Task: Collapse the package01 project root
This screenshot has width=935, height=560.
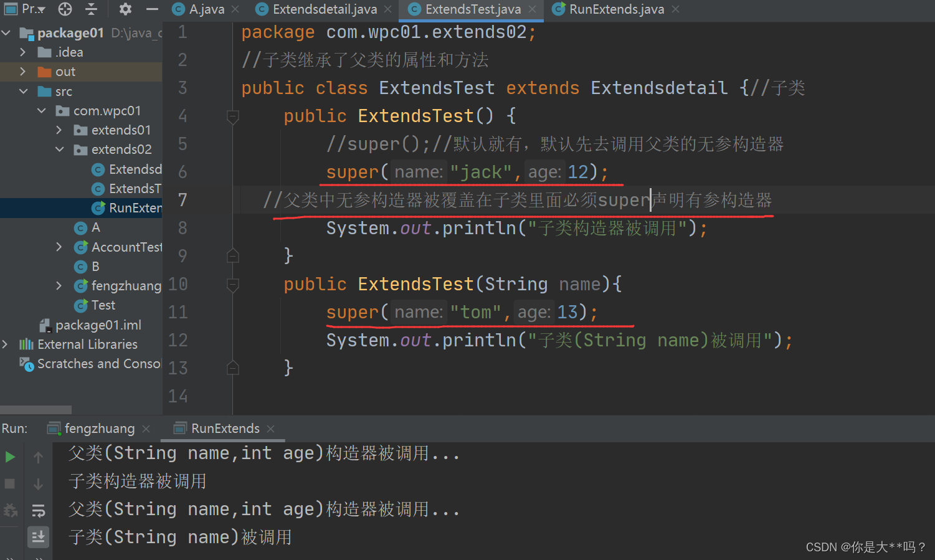Action: pos(6,32)
